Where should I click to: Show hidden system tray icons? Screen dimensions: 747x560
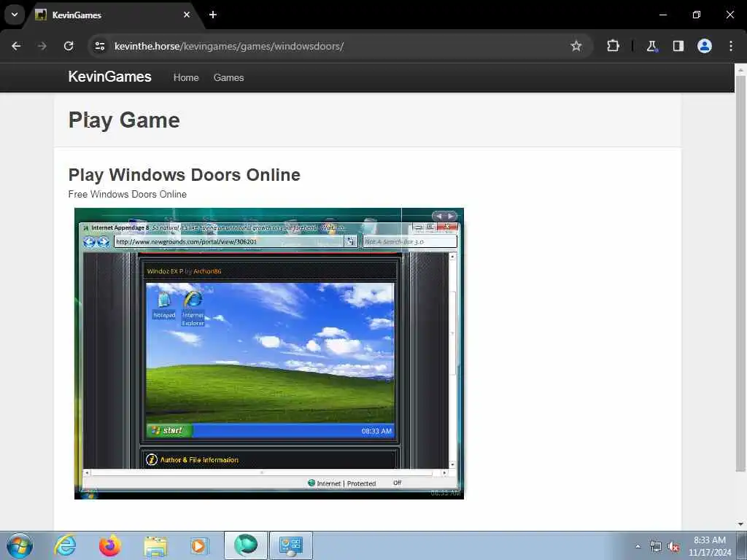(638, 546)
